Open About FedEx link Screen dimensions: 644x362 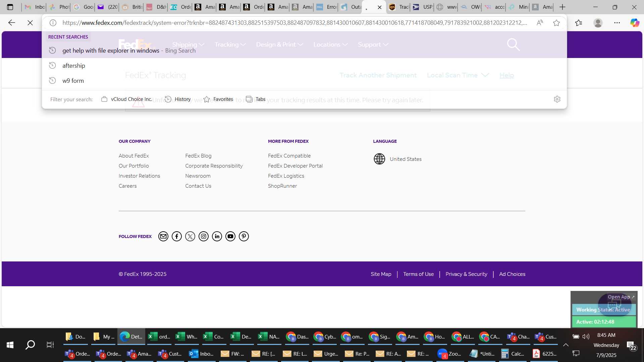133,156
